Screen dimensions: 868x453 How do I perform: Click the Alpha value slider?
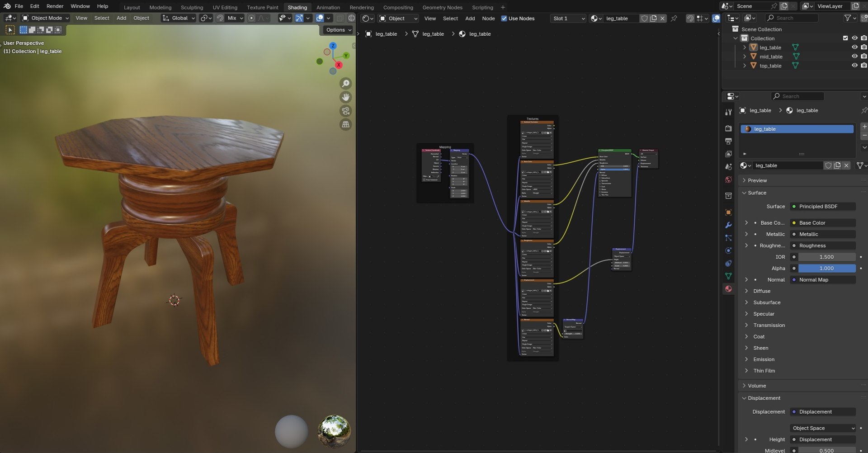(826, 269)
